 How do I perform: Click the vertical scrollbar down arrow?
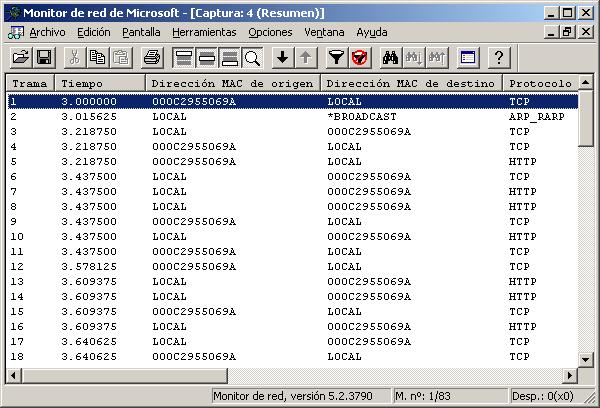587,358
